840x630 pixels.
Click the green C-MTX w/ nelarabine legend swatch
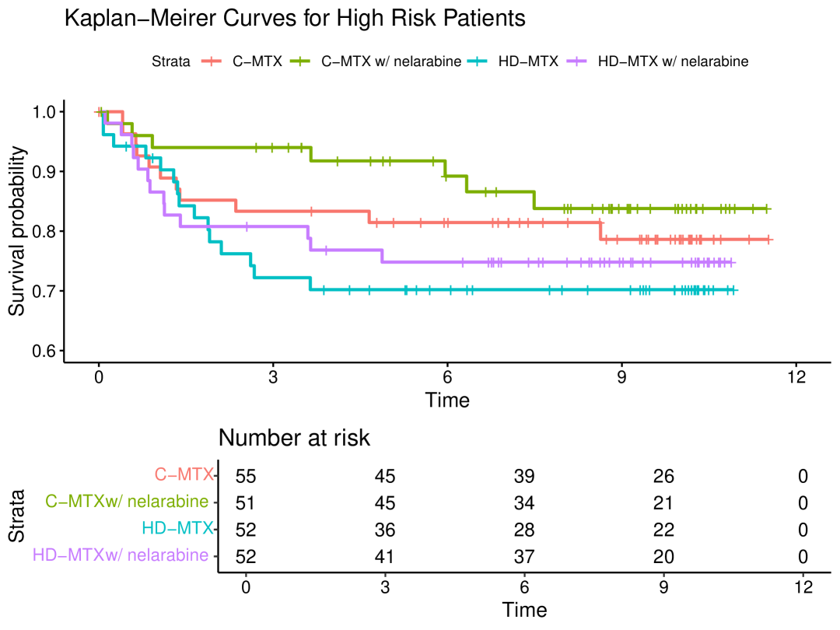pos(301,61)
